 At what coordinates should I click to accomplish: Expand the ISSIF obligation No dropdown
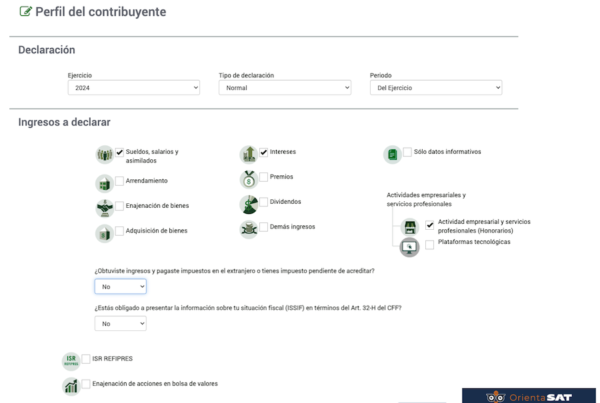[121, 324]
